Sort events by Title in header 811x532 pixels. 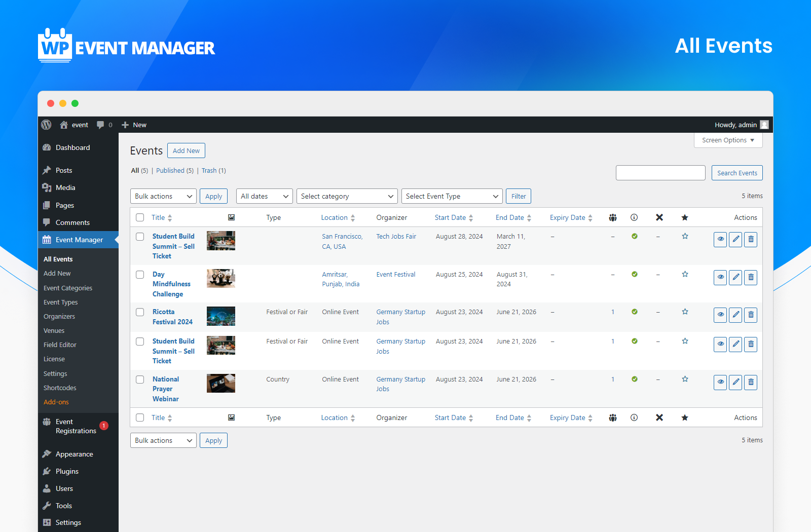[x=162, y=217]
